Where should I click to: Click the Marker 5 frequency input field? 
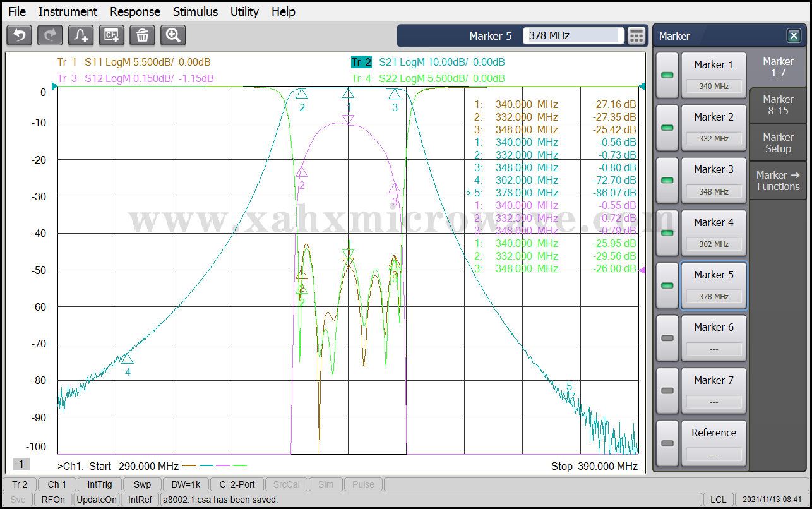573,36
